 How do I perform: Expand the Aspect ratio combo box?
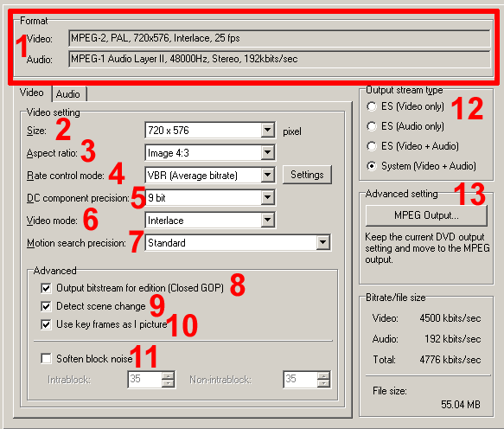coord(210,153)
